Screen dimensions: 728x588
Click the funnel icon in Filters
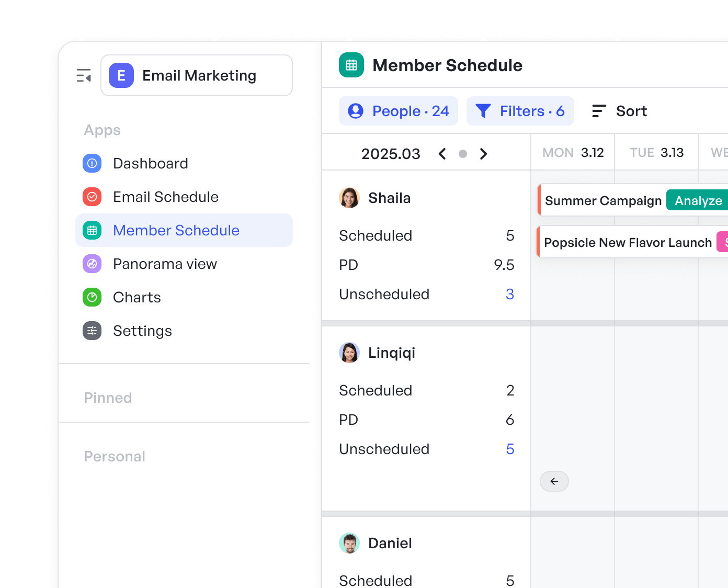click(x=483, y=111)
